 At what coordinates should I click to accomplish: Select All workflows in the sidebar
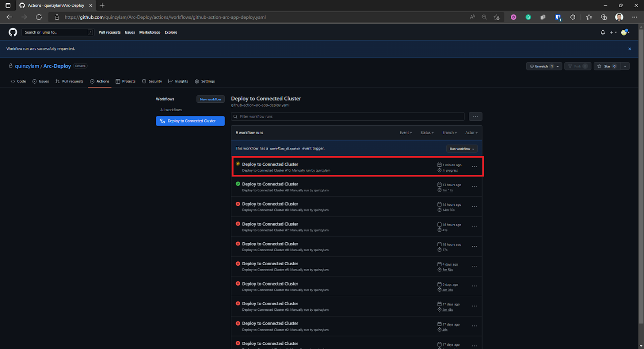[171, 110]
